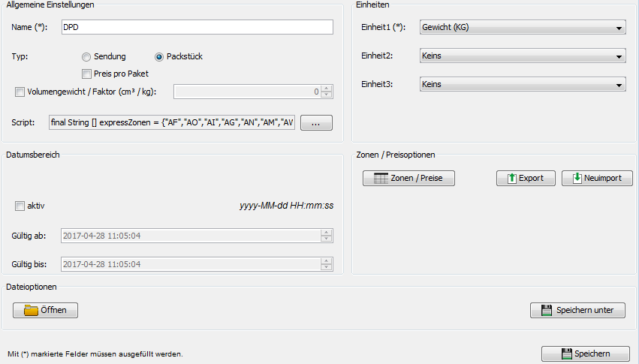Click the Export arrow icon button
This screenshot has height=364, width=639.
coord(526,179)
